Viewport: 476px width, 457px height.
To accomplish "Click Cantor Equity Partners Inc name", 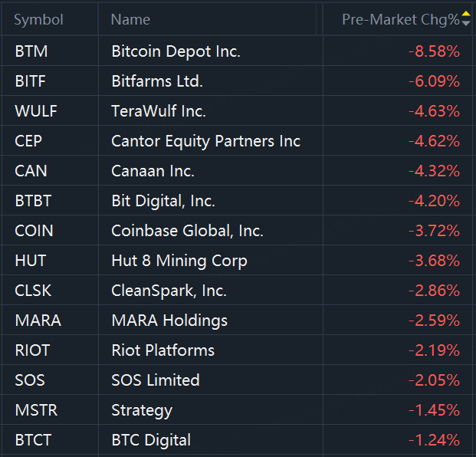I will [x=205, y=141].
